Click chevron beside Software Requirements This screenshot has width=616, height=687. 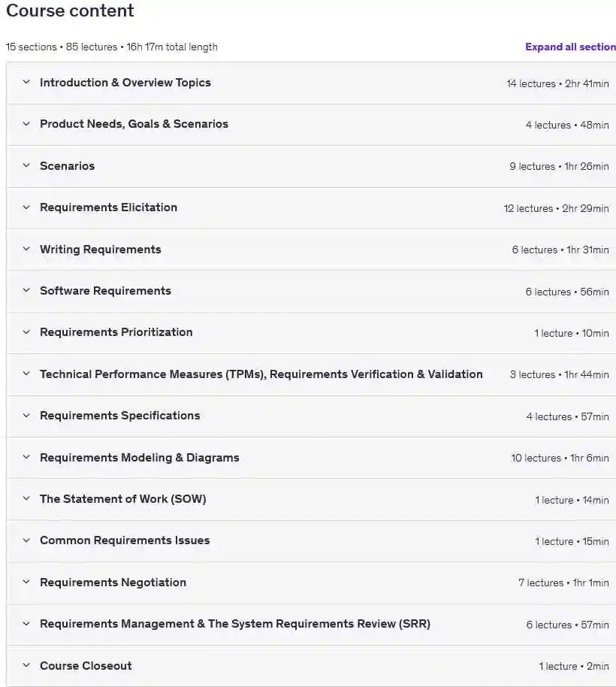(x=26, y=290)
